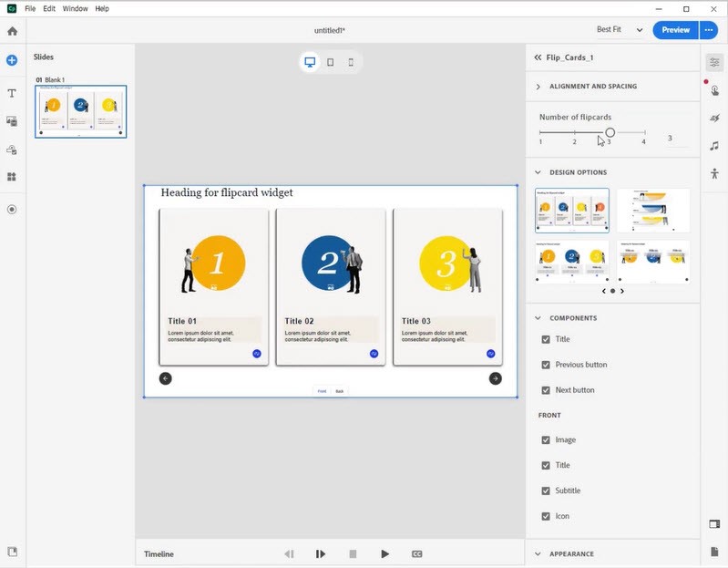Select the Text tool icon
The image size is (728, 568).
(x=12, y=93)
